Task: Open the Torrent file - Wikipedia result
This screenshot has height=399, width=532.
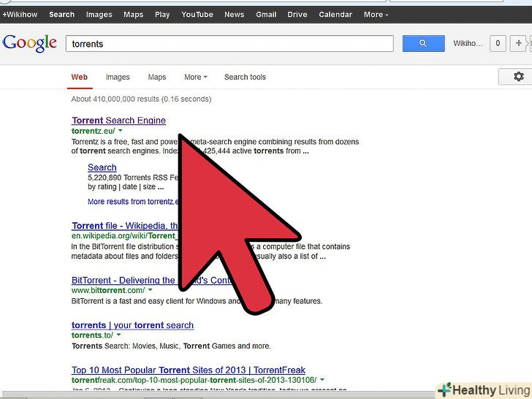Action: (x=124, y=226)
